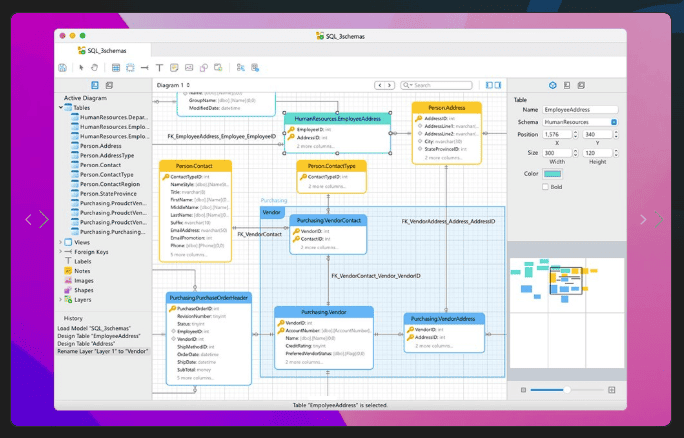Open the third icon in right panel header

tap(581, 85)
